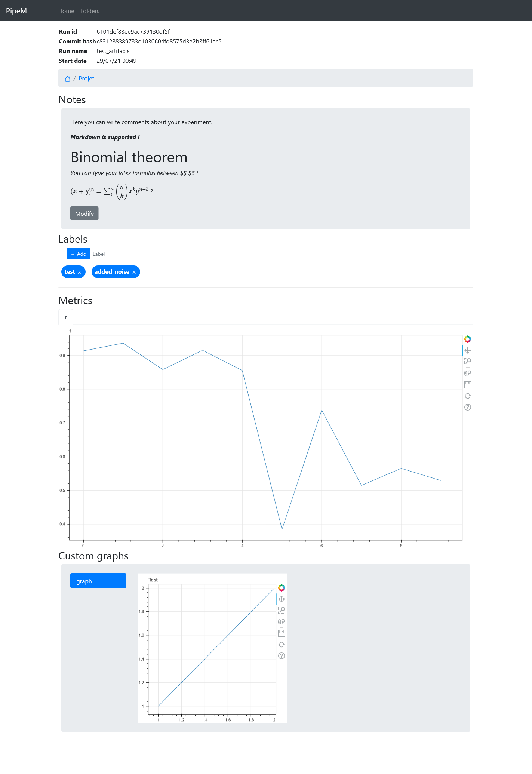
Task: Enable Wheel Zoom on Test graph
Action: [282, 622]
